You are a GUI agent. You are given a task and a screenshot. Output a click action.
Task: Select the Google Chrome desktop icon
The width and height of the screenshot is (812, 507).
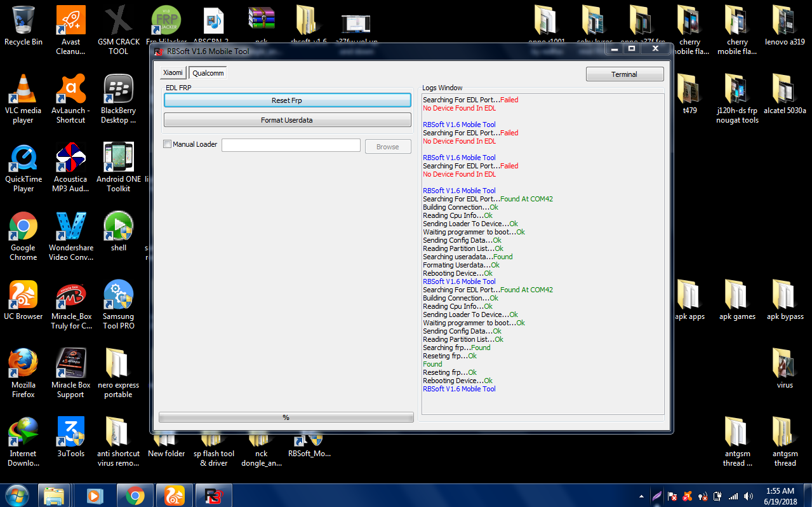coord(23,236)
